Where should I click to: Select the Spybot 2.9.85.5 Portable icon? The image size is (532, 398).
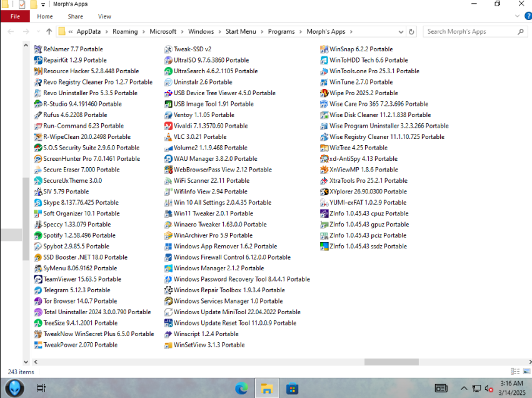point(38,247)
